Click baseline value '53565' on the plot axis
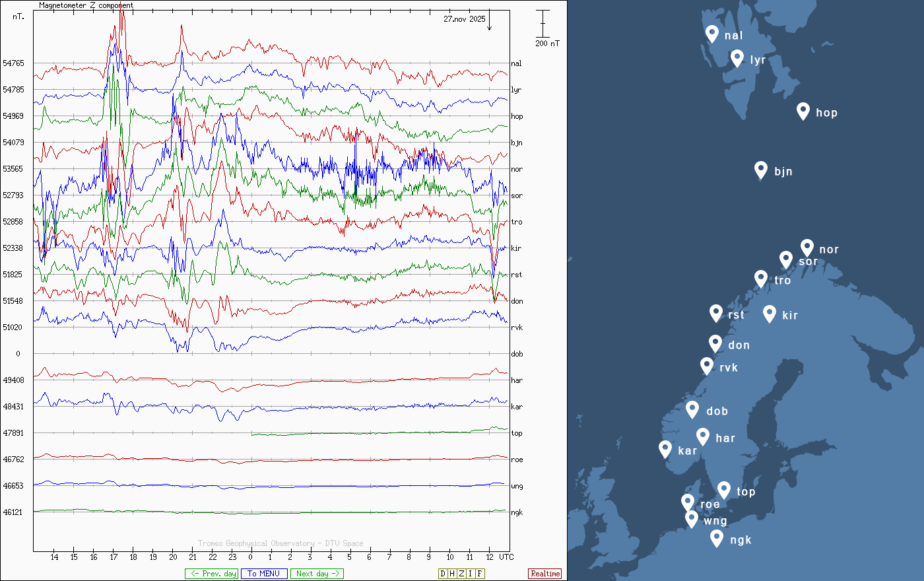The width and height of the screenshot is (924, 581). pyautogui.click(x=13, y=169)
